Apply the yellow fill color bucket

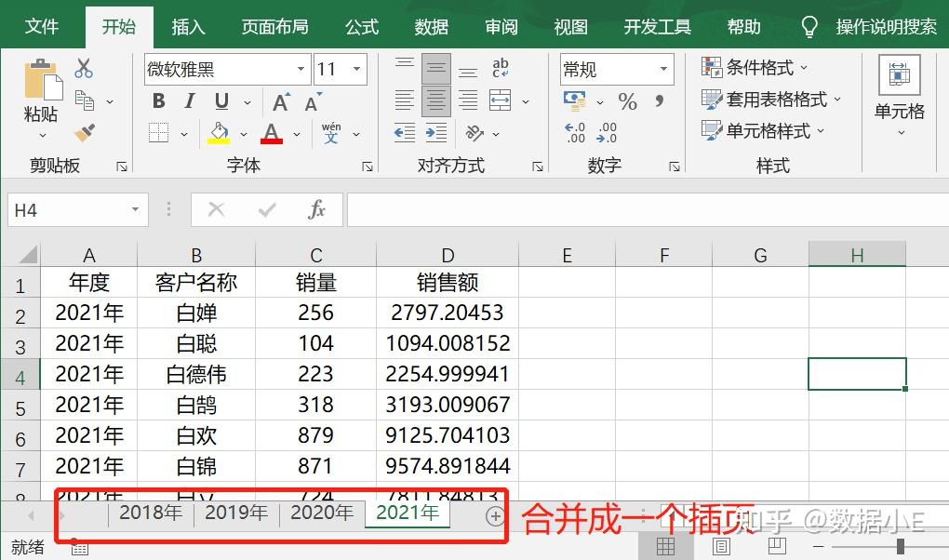219,133
